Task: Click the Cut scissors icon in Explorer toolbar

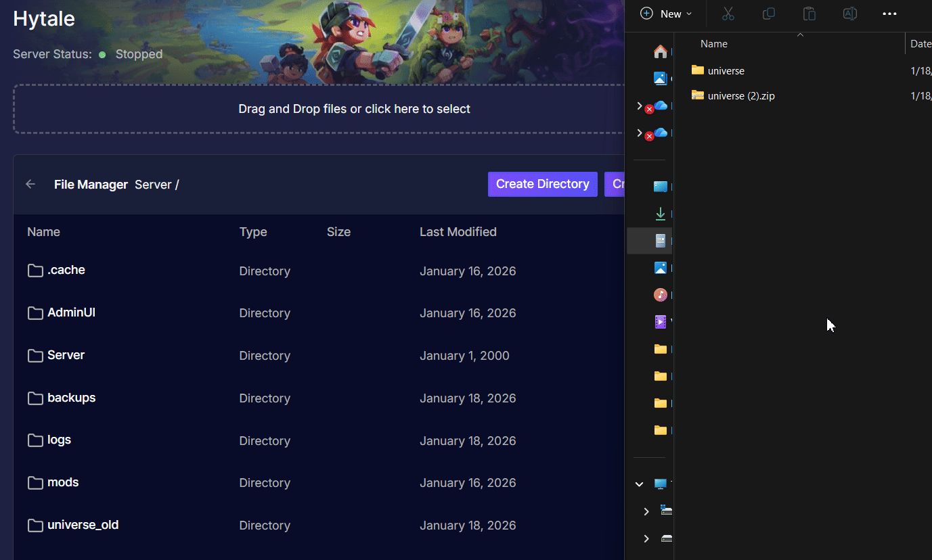Action: 728,14
